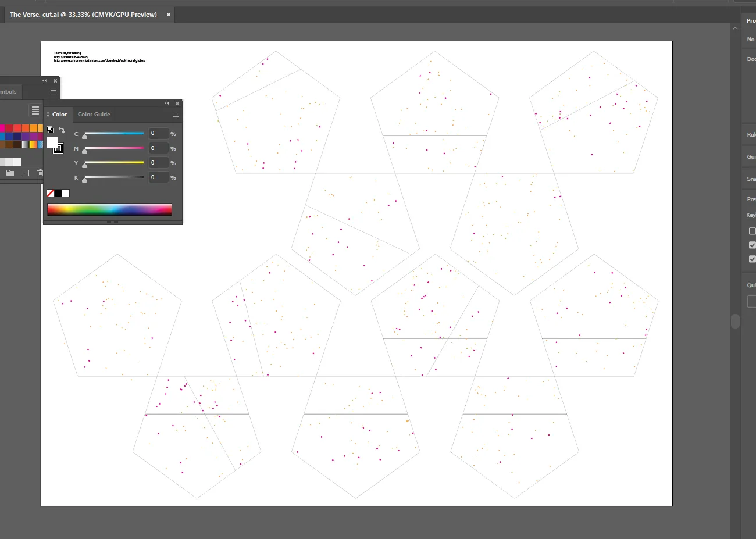Choose the black swatch in Color panel
This screenshot has height=539, width=756.
click(x=58, y=193)
